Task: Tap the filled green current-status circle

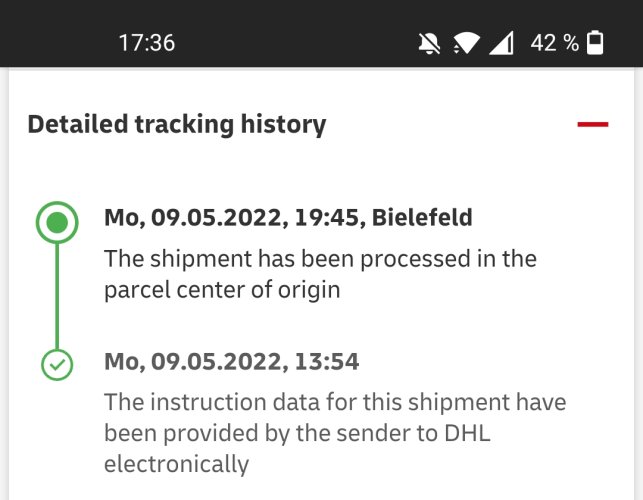Action: click(x=57, y=222)
